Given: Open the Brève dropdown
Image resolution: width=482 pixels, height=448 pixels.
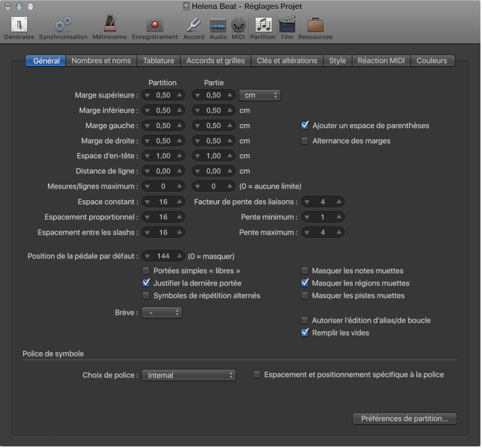Looking at the screenshot, I should pos(161,313).
